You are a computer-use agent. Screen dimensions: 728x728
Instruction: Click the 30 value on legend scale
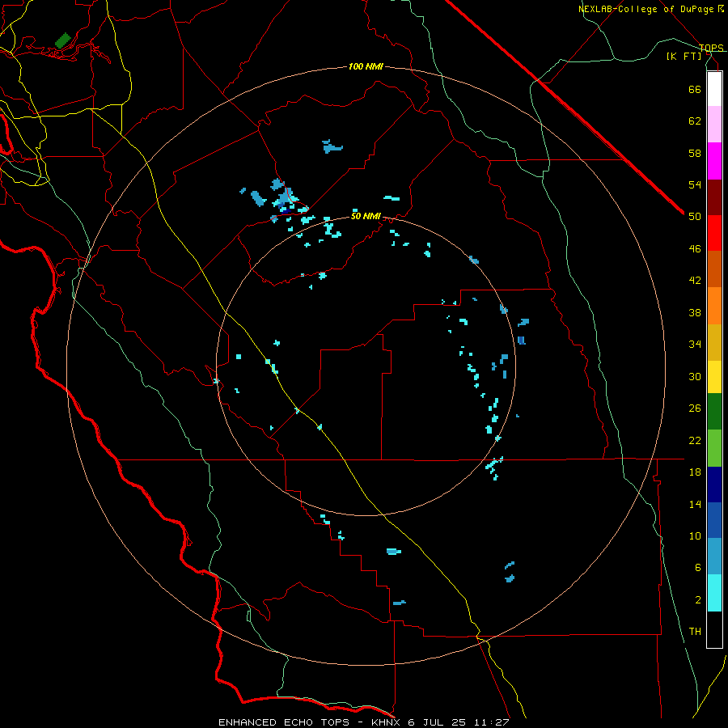tap(695, 376)
